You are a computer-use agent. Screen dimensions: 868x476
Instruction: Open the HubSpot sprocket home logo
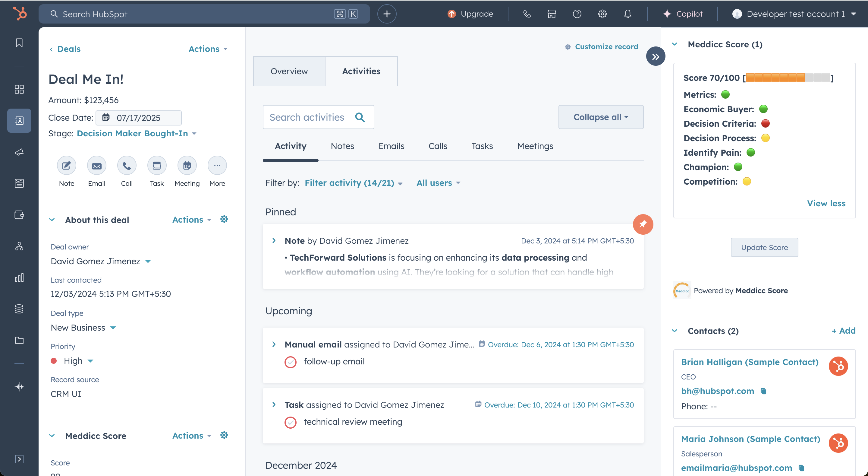tap(20, 14)
